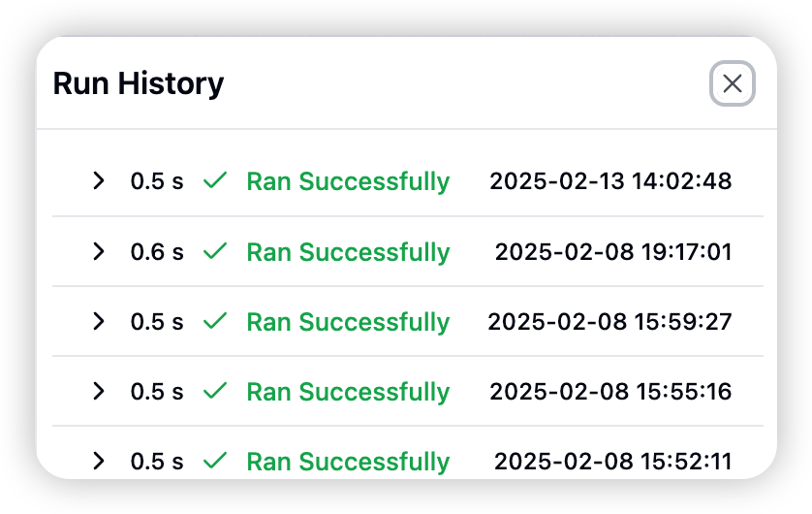This screenshot has width=812, height=514.
Task: Click the green checkmark beside 15:52:11 run
Action: tap(215, 461)
